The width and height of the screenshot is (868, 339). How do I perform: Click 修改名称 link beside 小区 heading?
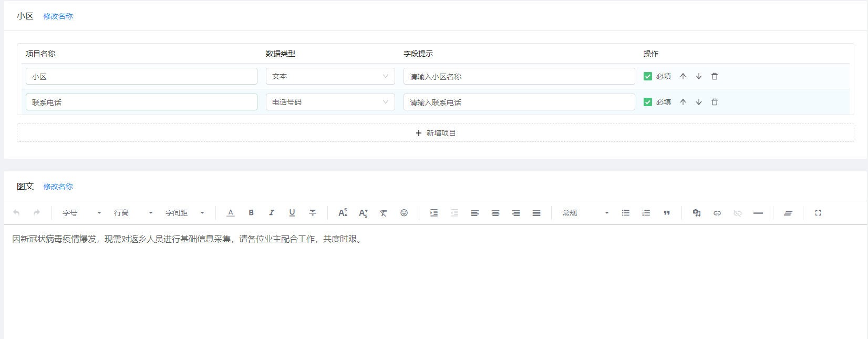(x=58, y=16)
